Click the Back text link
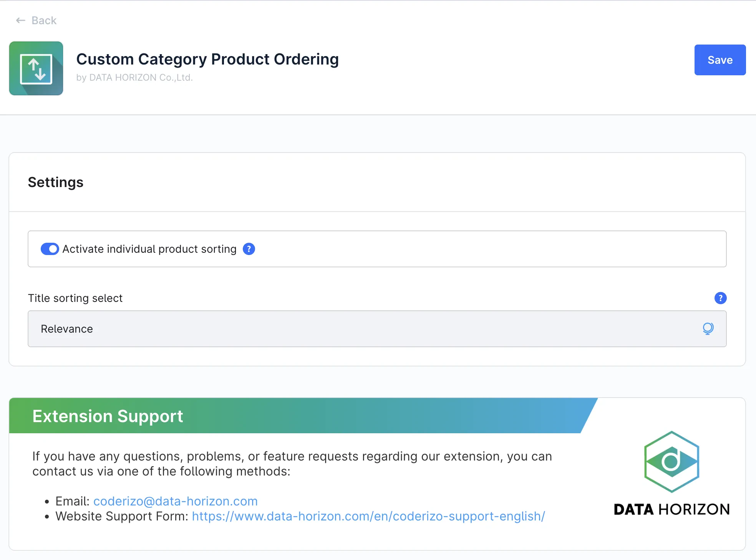 [x=44, y=20]
